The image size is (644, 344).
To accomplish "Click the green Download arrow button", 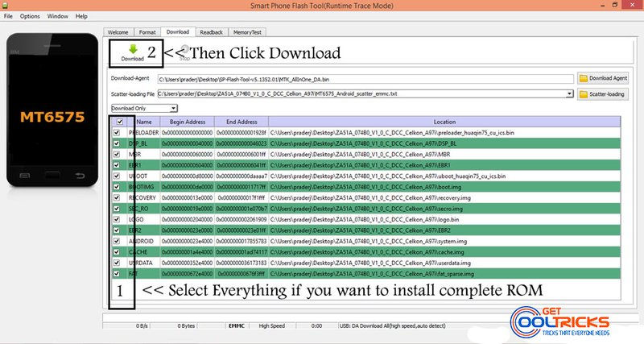I will [x=133, y=53].
